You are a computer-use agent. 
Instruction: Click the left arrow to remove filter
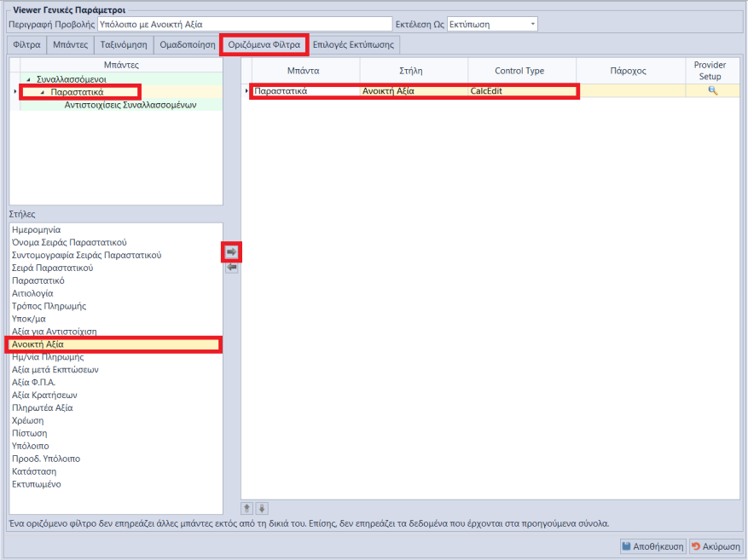(231, 268)
